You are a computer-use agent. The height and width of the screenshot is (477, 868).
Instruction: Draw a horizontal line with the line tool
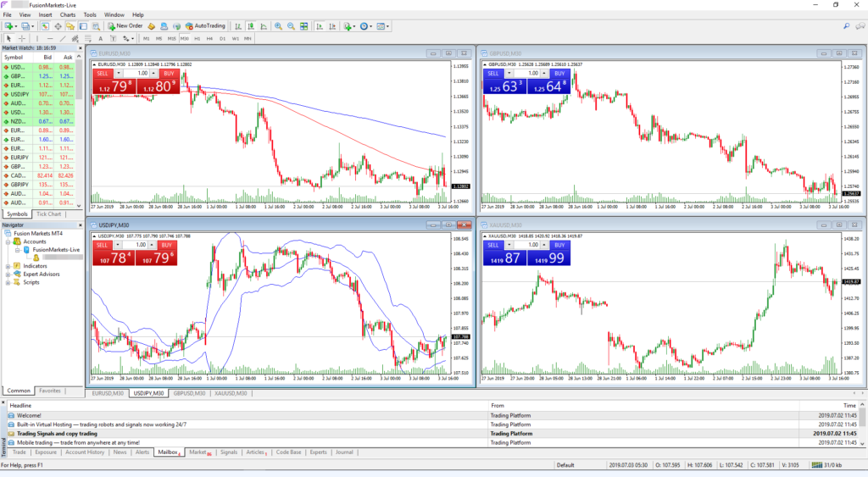(x=51, y=38)
